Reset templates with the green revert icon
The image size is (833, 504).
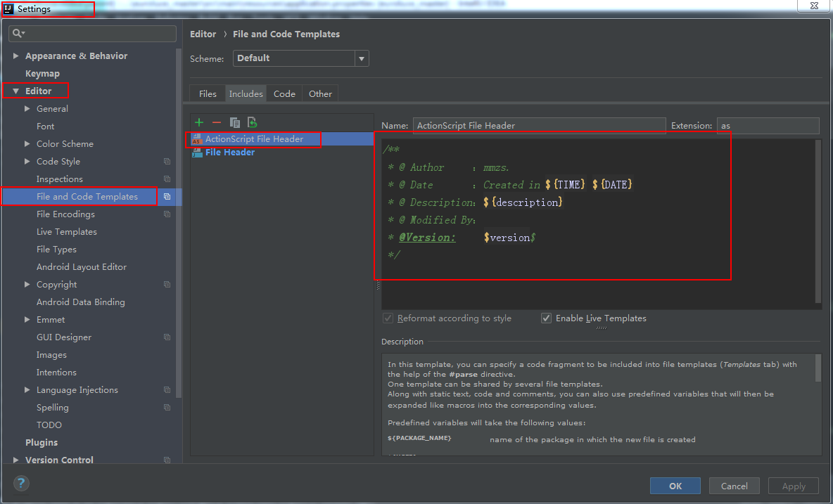(x=251, y=122)
